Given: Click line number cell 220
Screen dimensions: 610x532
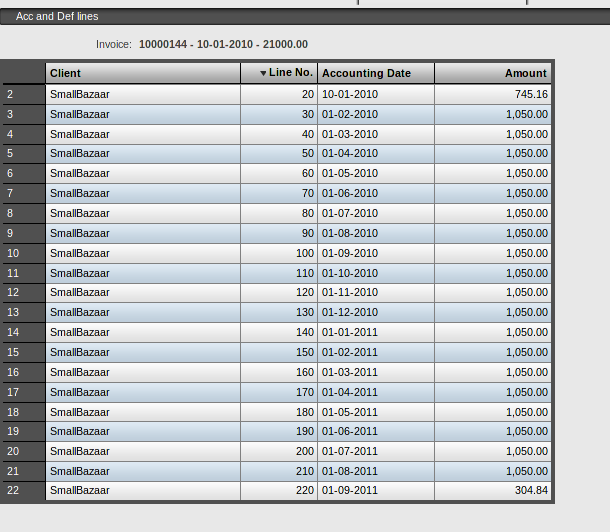Looking at the screenshot, I should coord(279,490).
